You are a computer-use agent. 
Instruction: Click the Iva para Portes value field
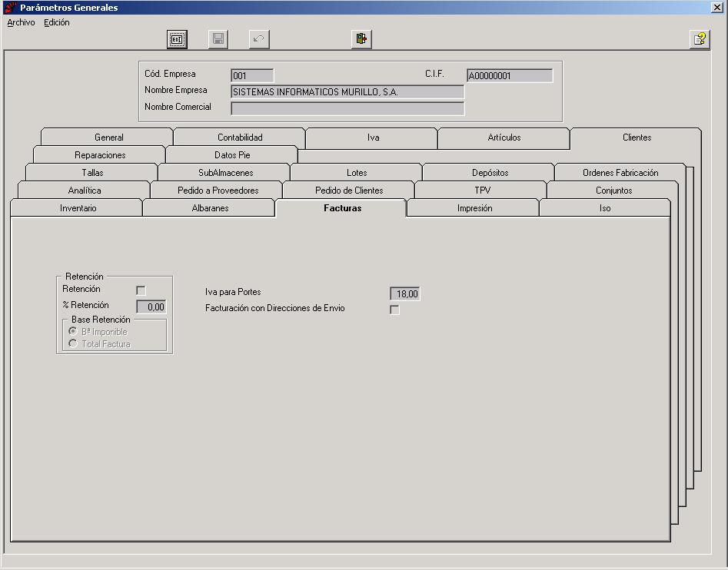pos(405,293)
